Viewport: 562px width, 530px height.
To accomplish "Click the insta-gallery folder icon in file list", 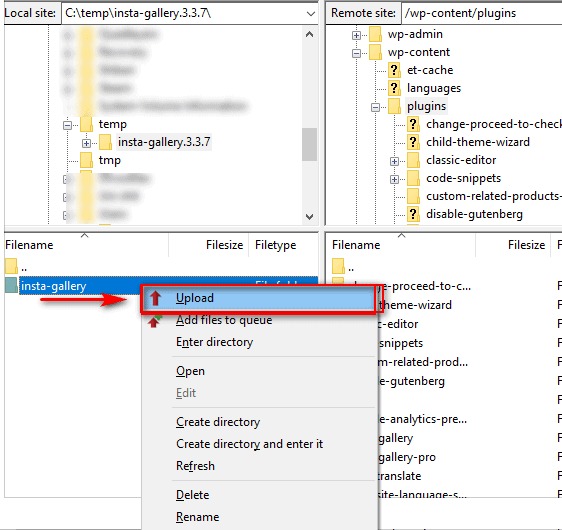I will point(11,286).
